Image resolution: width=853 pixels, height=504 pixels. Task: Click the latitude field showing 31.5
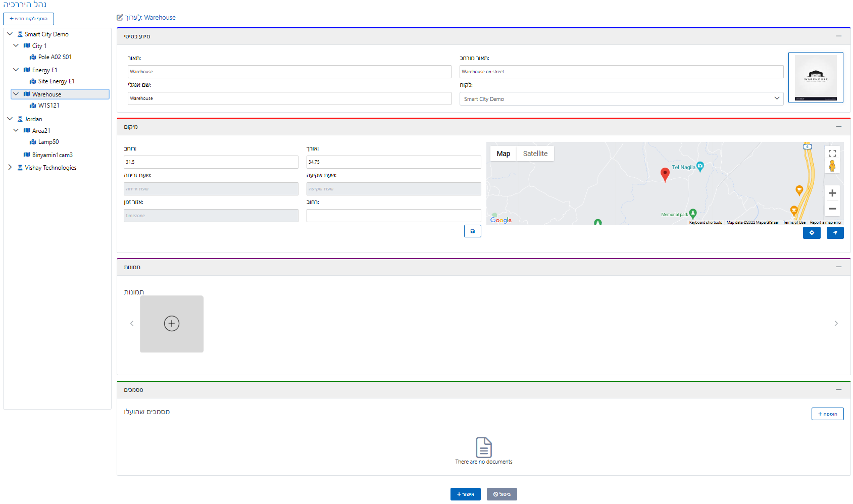tap(211, 162)
